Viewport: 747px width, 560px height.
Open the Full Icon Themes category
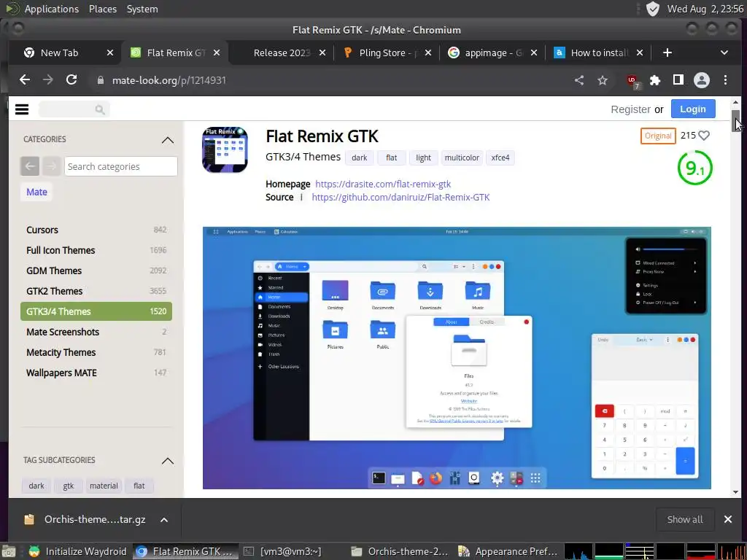96,251
